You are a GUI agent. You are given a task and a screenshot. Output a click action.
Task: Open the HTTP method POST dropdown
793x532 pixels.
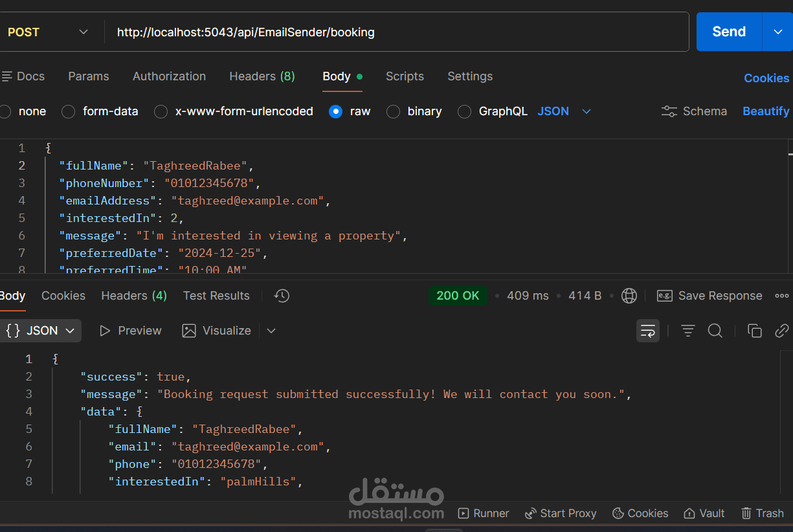[48, 32]
